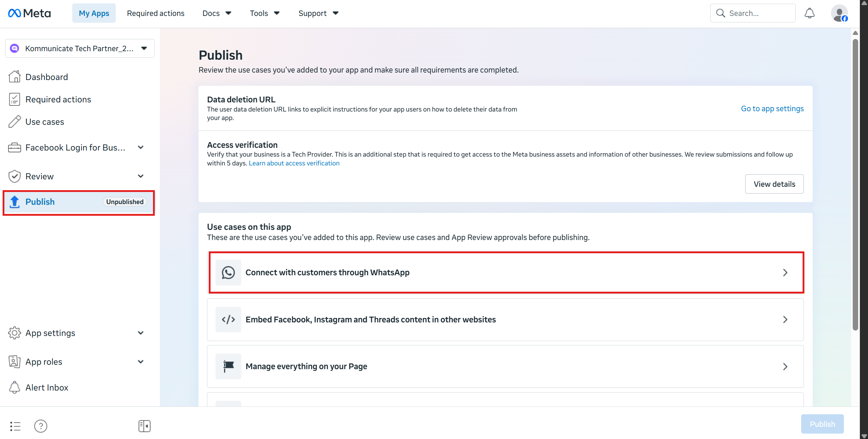Open Use cases in sidebar

[x=44, y=122]
